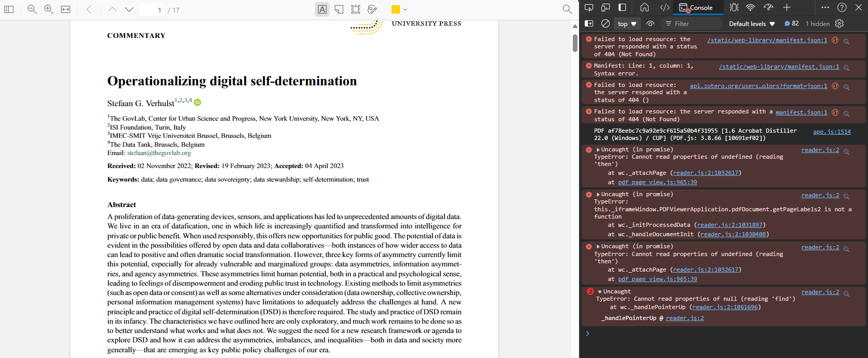Screen dimensions: 868x358
Task: Click search icon beside first 404 error
Action: 847,41
